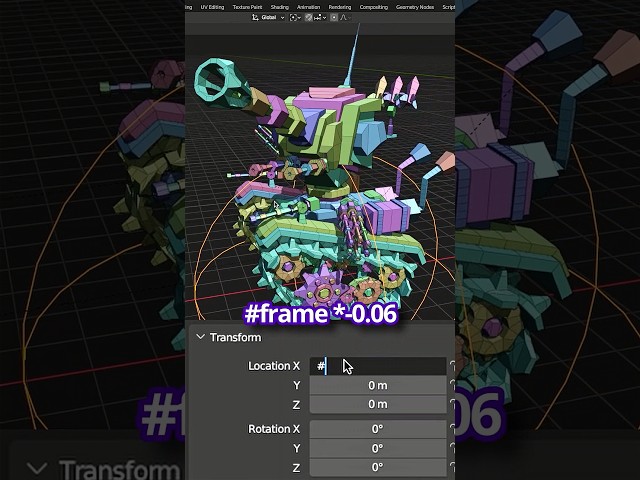The height and width of the screenshot is (480, 640).
Task: Click the Rotation Y value field
Action: [378, 448]
